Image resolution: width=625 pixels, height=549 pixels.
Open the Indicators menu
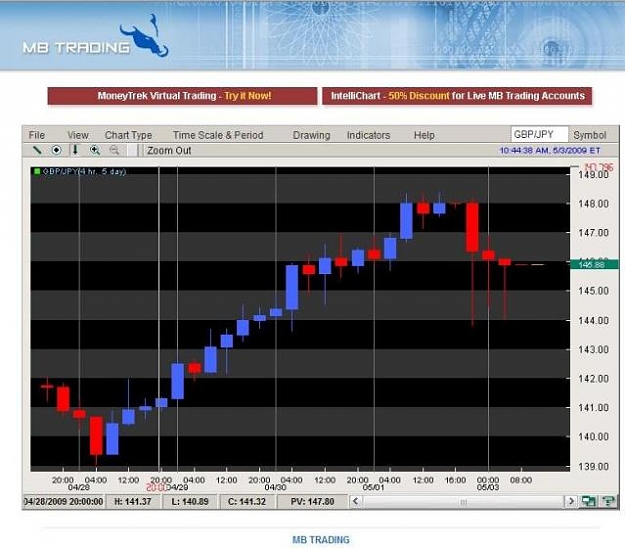pos(368,135)
